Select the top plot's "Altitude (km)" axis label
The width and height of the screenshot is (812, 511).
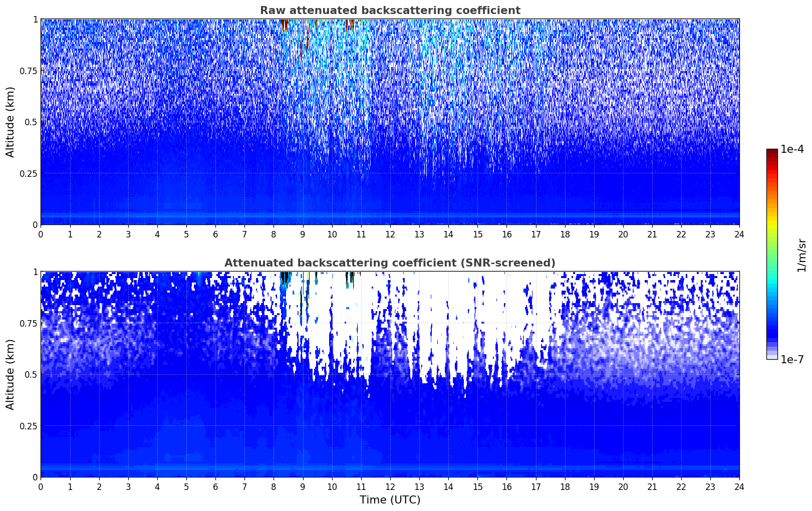coord(11,122)
